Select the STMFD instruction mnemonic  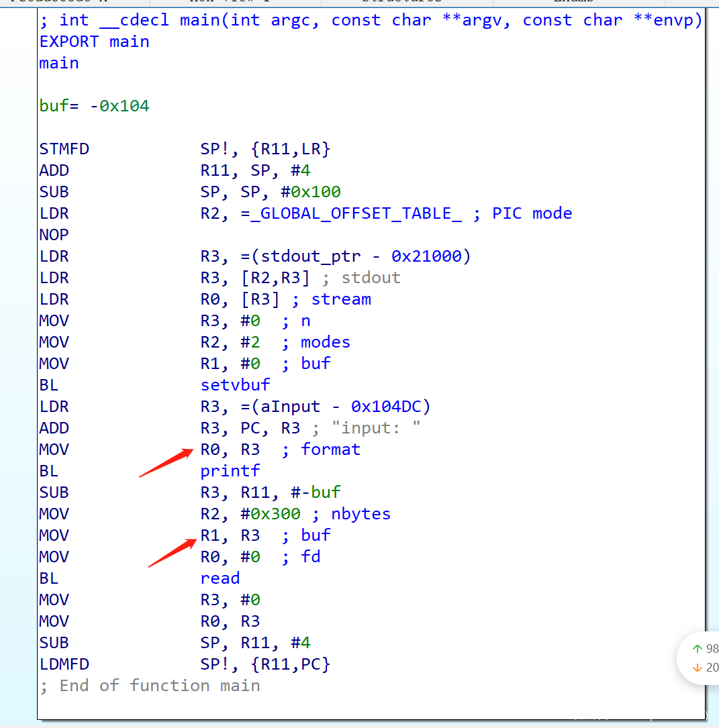(x=64, y=149)
